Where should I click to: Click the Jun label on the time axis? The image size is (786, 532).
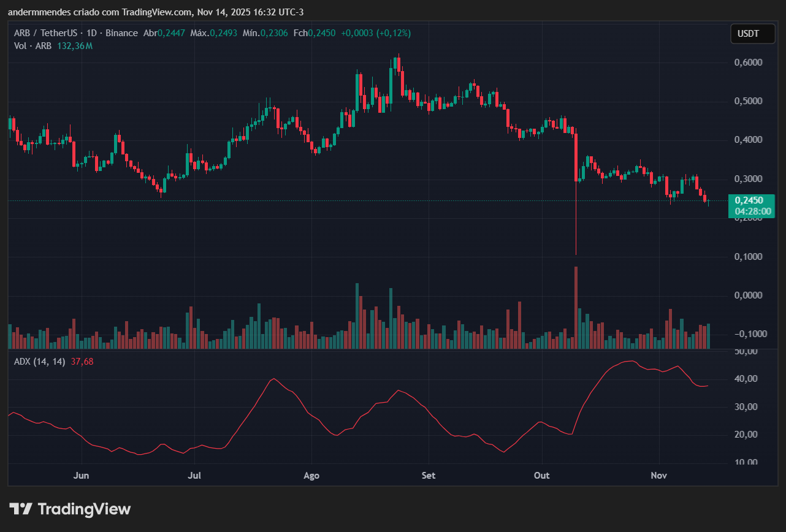81,475
